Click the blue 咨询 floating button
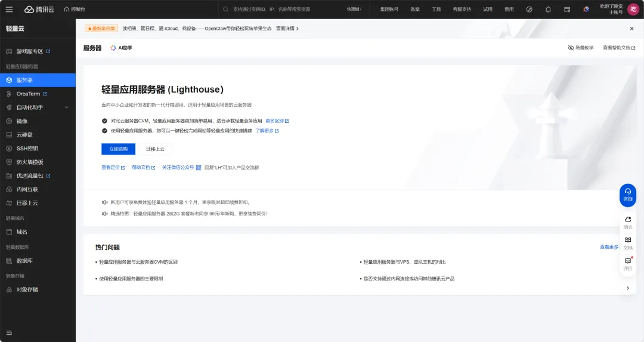This screenshot has width=644, height=342. pos(627,195)
